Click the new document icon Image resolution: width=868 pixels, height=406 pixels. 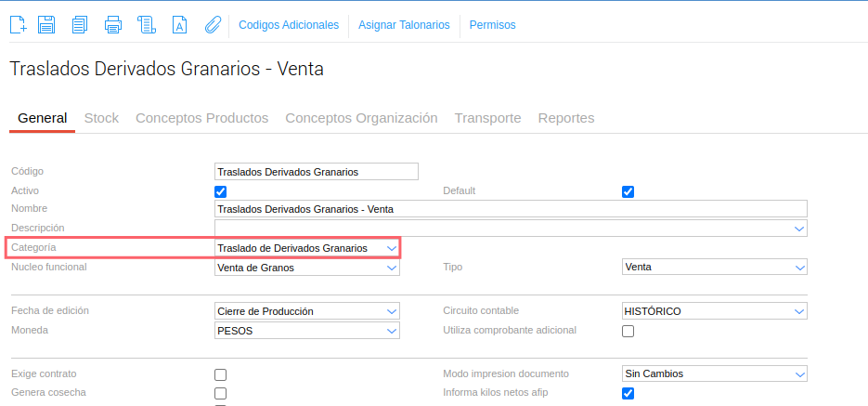pos(18,25)
